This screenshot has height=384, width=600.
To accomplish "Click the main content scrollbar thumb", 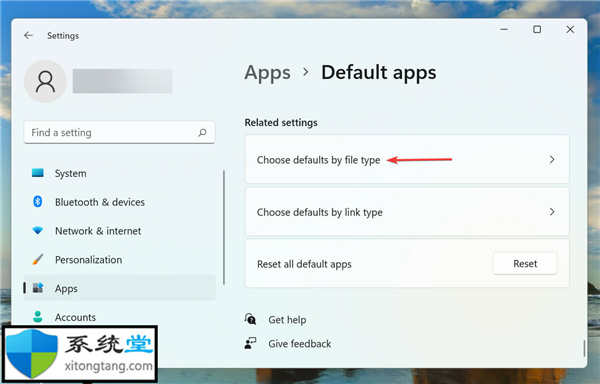I will (x=584, y=348).
